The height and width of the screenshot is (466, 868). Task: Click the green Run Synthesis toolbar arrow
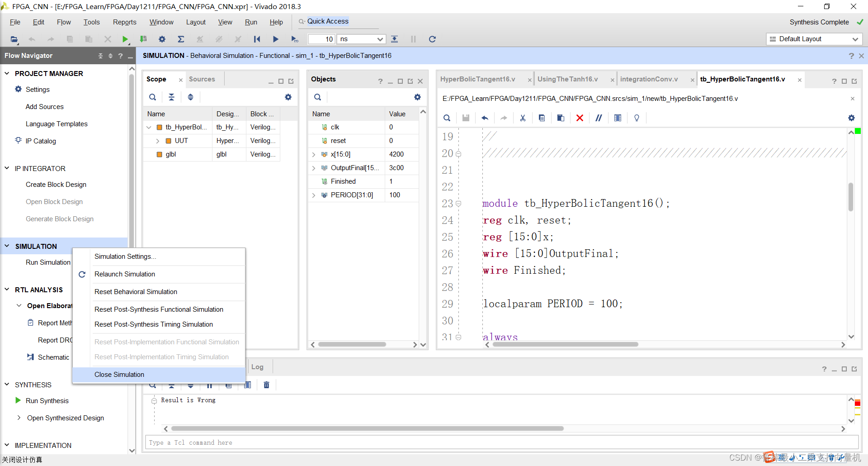[125, 39]
